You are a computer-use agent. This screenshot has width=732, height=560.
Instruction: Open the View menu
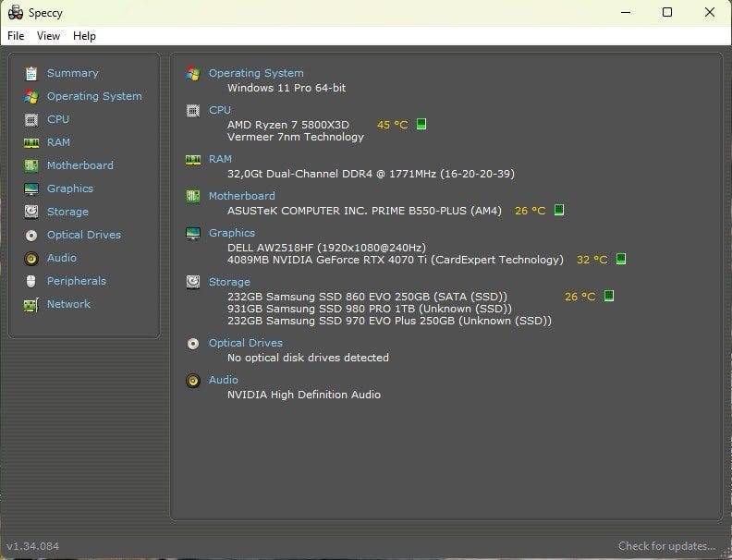[x=49, y=36]
